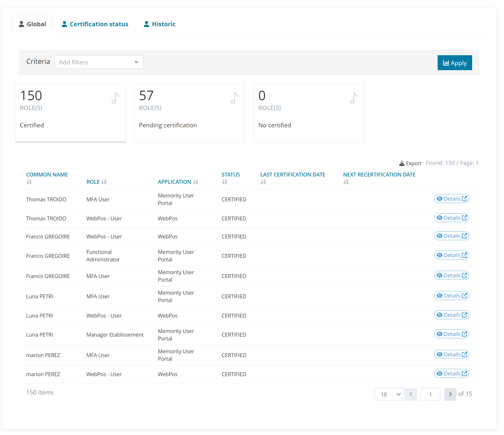Expand the page size selector showing 10
Viewport: 504px width, 435px height.
coord(388,394)
